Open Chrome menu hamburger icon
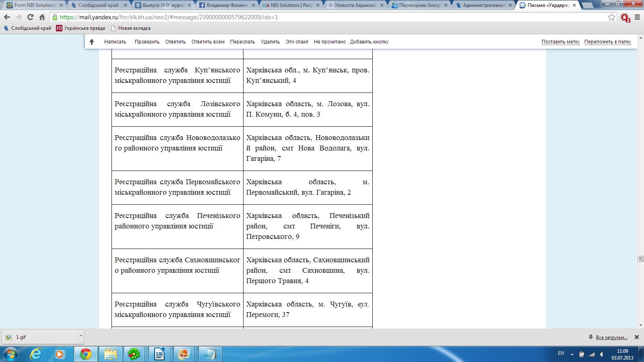The width and height of the screenshot is (644, 362). coord(637,17)
